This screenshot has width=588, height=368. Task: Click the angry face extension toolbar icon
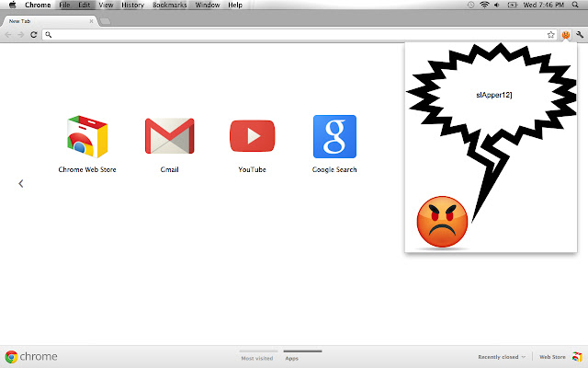tap(566, 35)
